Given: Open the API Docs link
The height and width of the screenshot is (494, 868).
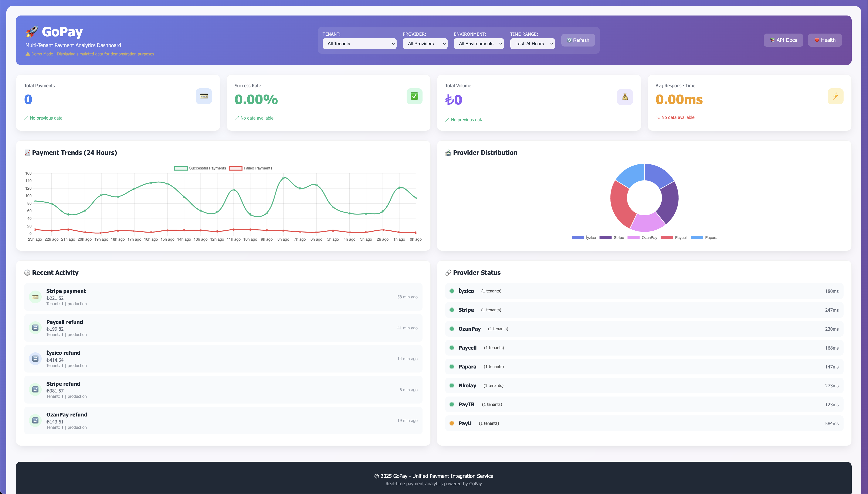Looking at the screenshot, I should point(783,40).
